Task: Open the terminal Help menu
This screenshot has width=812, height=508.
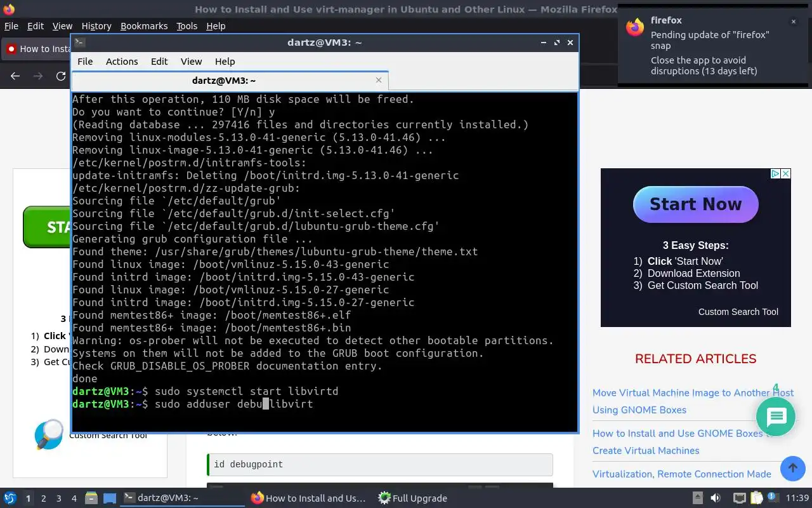Action: 225,62
